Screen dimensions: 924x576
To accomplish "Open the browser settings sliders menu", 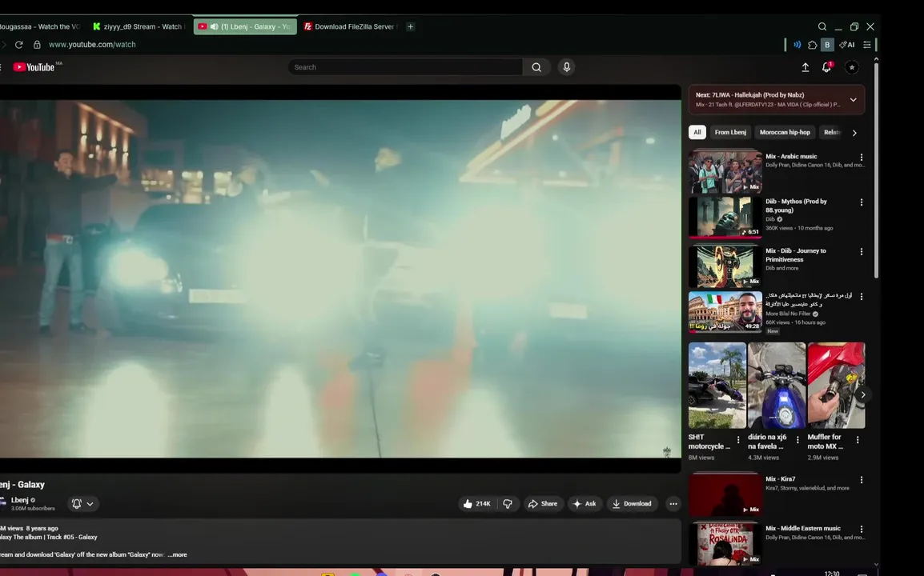I will coord(867,45).
